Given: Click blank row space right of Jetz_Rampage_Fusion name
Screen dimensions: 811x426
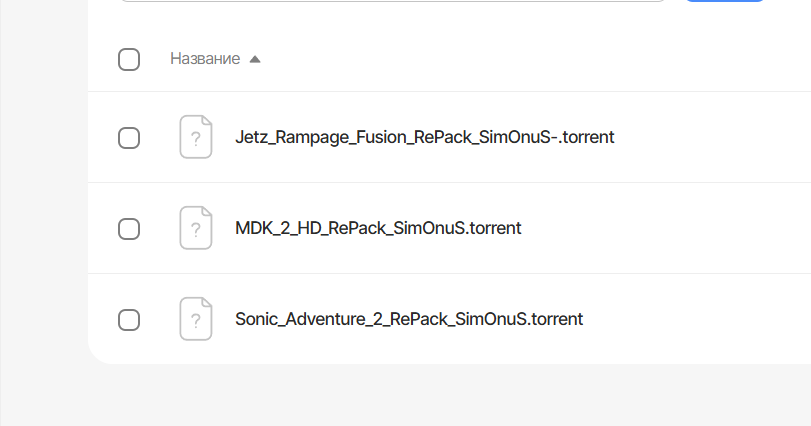Looking at the screenshot, I should point(710,137).
